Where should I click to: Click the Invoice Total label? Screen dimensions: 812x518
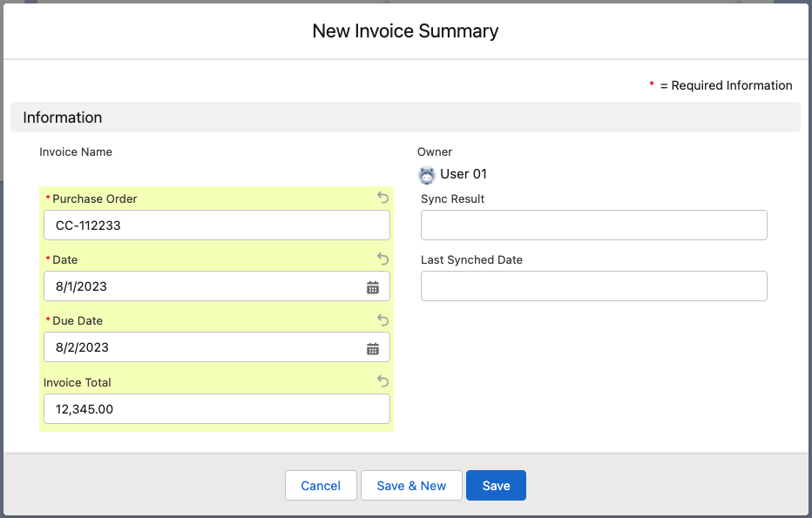click(78, 382)
